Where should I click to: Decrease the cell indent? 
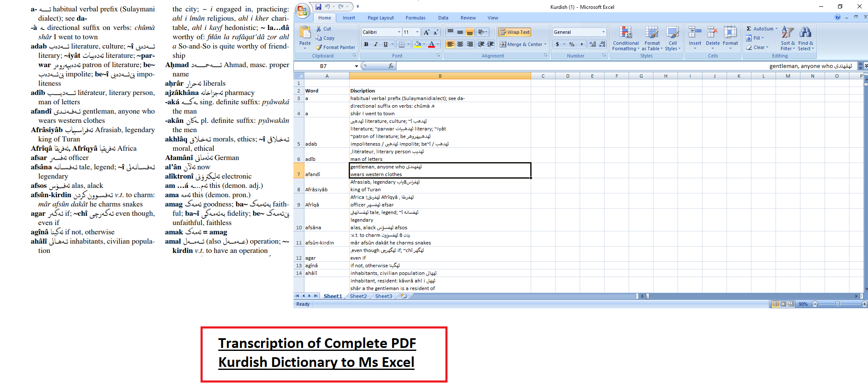[481, 44]
